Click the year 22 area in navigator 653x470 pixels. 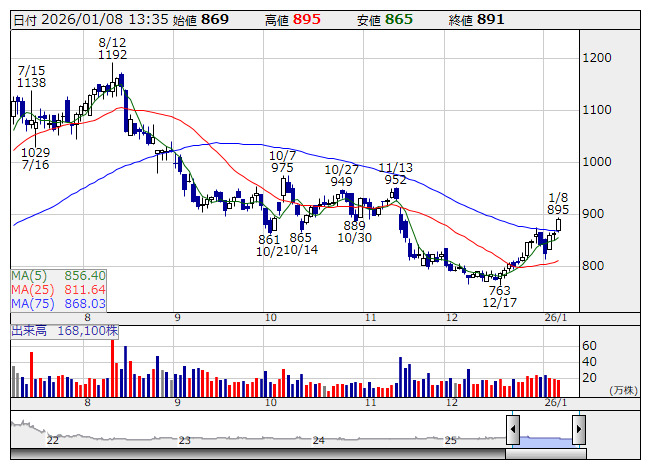(53, 438)
